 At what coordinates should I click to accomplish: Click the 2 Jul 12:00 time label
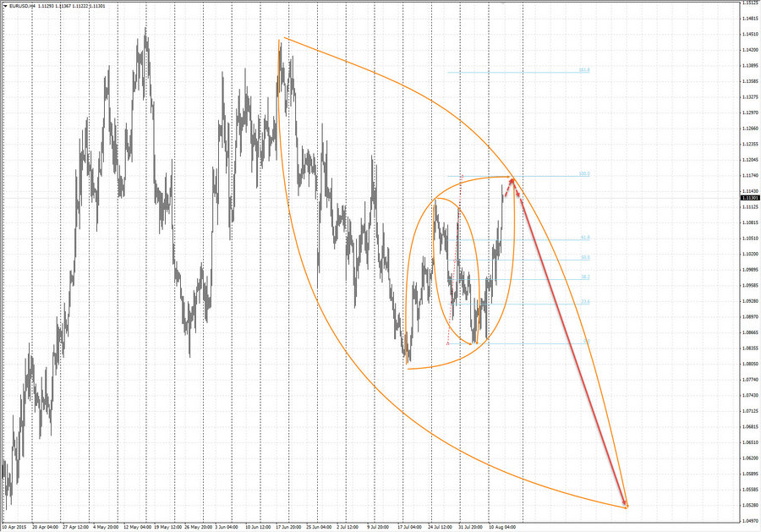(x=348, y=527)
